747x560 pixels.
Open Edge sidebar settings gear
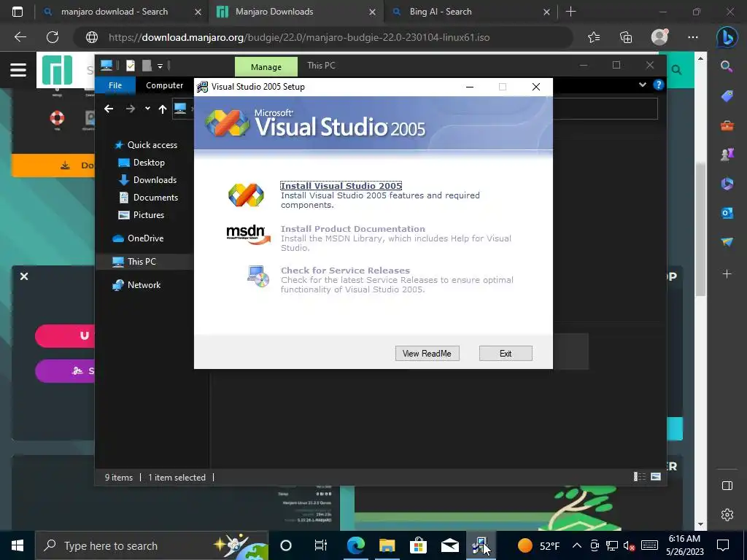pyautogui.click(x=727, y=515)
